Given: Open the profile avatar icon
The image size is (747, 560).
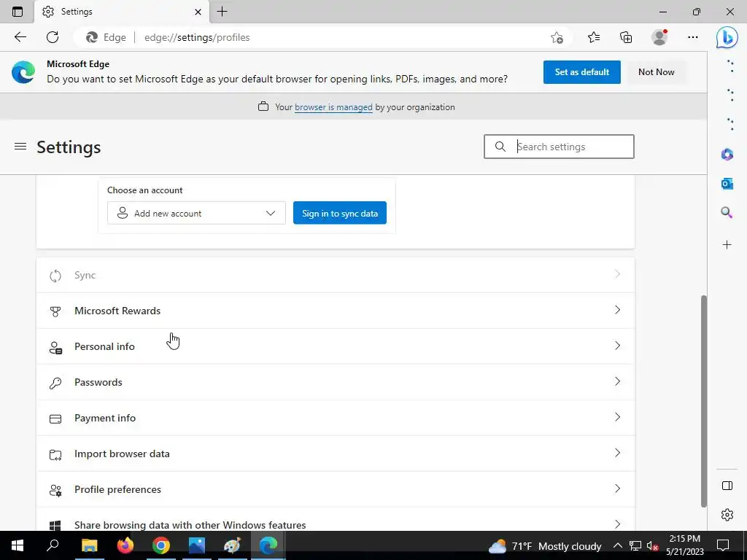Looking at the screenshot, I should point(659,37).
